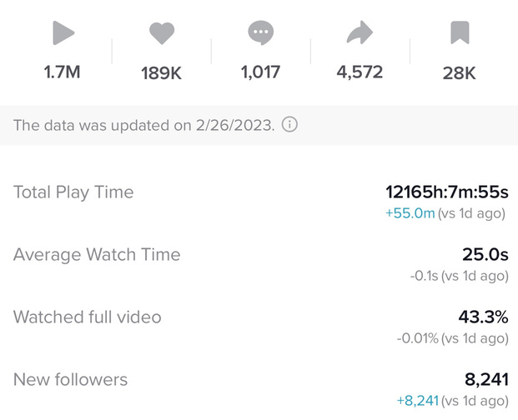Click the data updated on 2/26/2023 notice

coord(144,126)
